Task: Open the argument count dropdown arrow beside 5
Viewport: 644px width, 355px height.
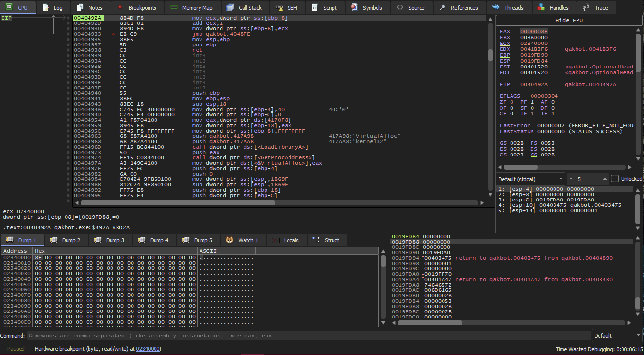Action: pos(571,179)
